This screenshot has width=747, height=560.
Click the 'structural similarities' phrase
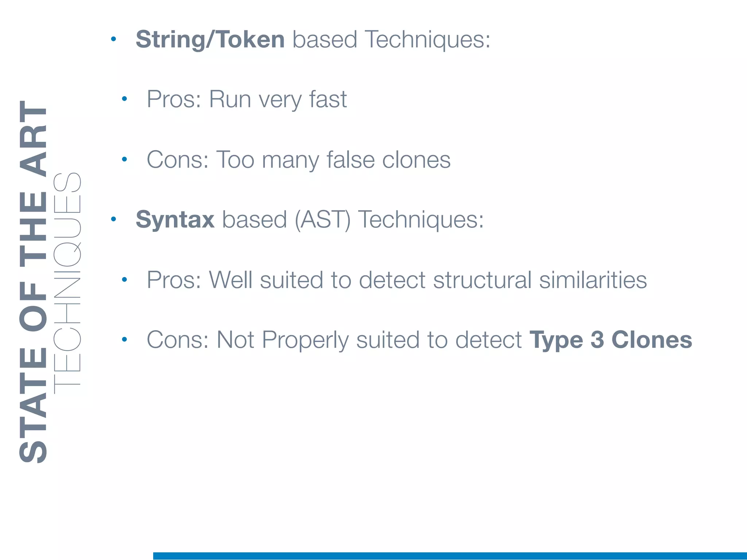(x=540, y=280)
